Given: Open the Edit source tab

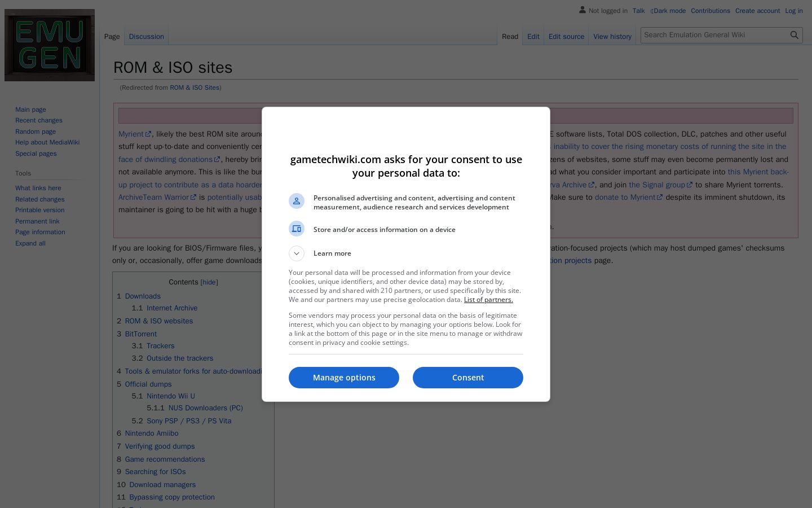Looking at the screenshot, I should point(566,37).
